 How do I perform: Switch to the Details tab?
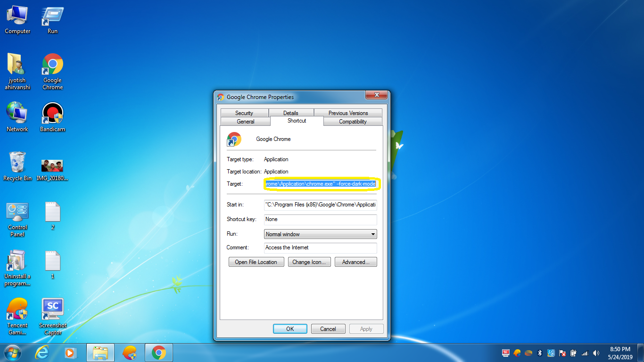[x=291, y=113]
